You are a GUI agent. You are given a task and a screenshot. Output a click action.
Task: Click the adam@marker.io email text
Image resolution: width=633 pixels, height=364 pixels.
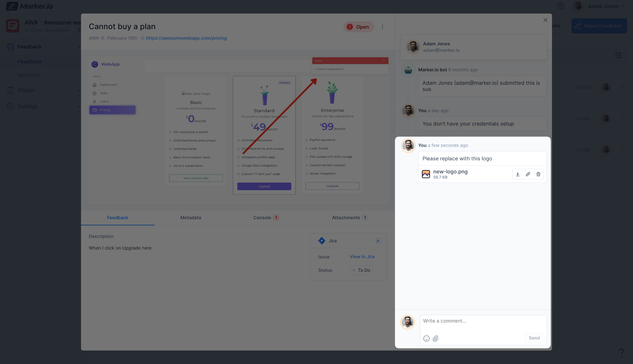(x=441, y=50)
